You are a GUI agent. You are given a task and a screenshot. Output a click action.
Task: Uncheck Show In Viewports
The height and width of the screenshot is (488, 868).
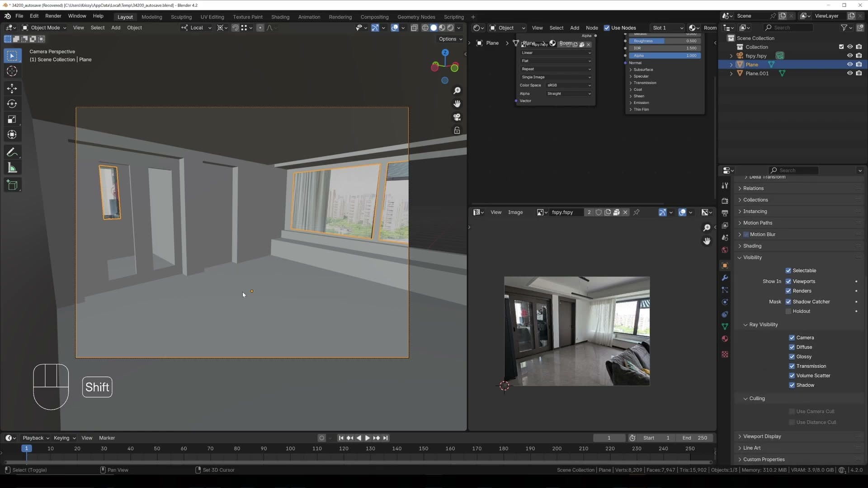tap(788, 282)
